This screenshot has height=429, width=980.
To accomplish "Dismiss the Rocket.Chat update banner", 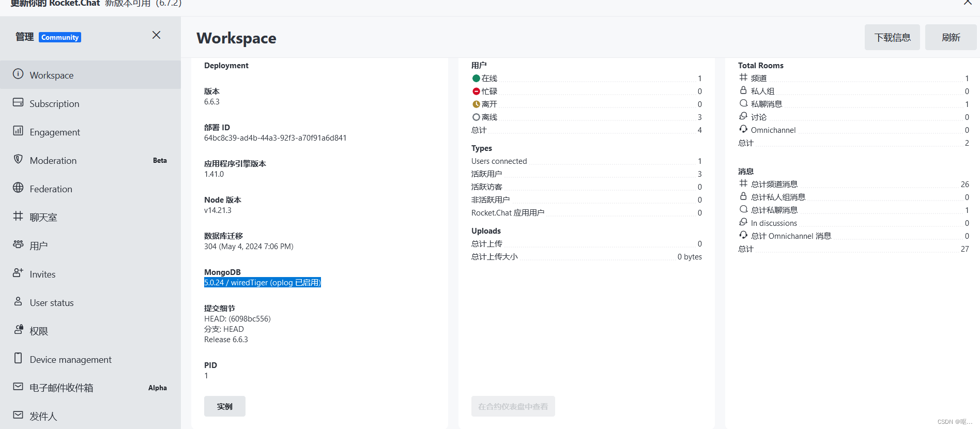I will [968, 3].
